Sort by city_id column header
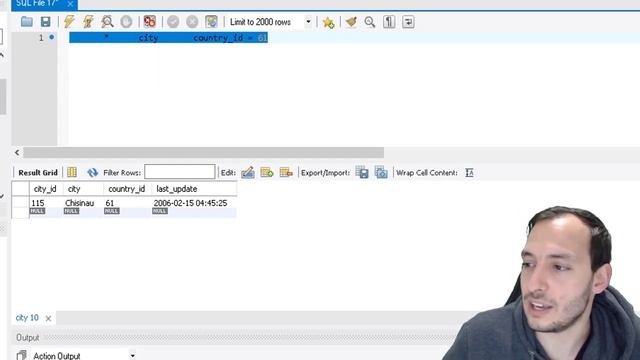 point(45,189)
